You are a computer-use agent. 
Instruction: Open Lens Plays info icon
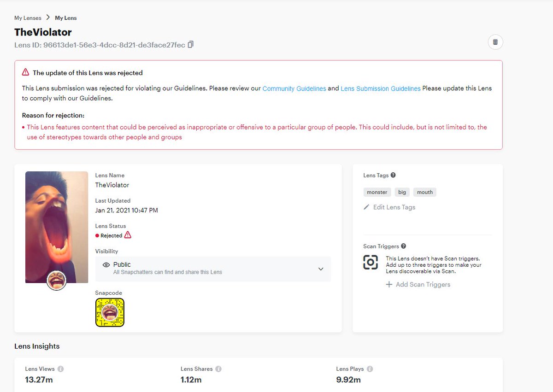tap(370, 369)
